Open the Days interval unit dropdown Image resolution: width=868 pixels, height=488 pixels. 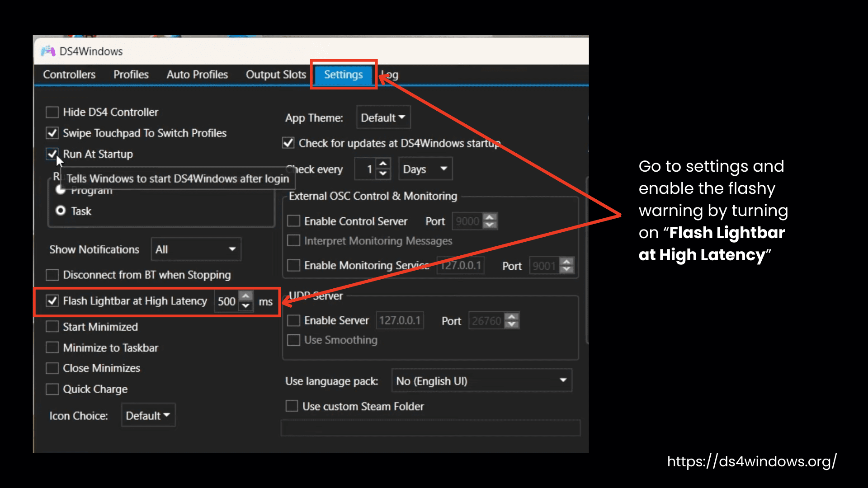(x=425, y=169)
